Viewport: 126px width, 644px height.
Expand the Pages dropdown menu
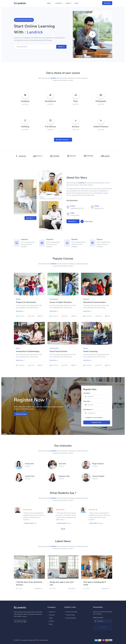tap(69, 3)
